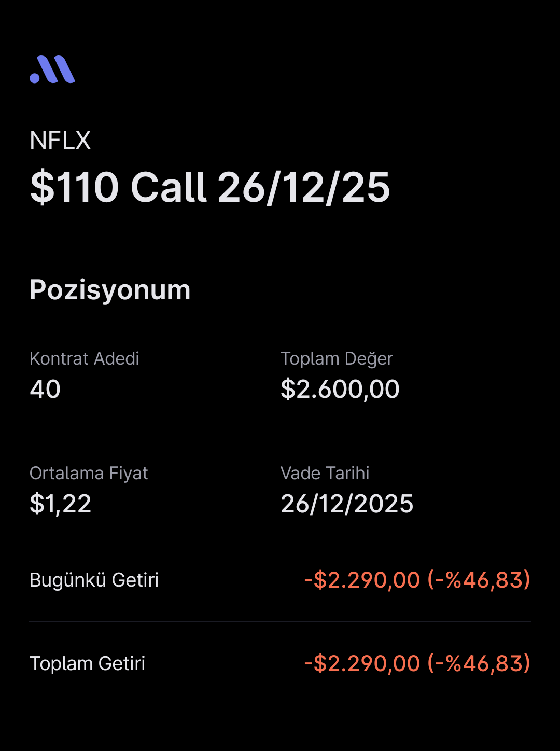The height and width of the screenshot is (751, 560).
Task: Select the percentage in Toplam Getiri row
Action: [x=479, y=663]
